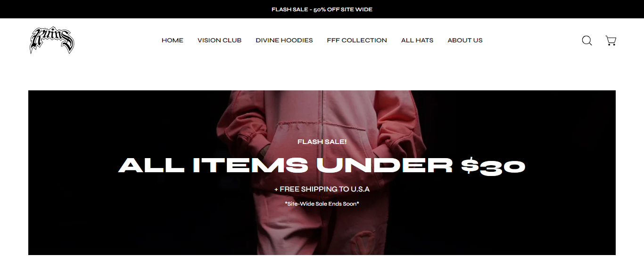Open the FFF COLLECTION page
The height and width of the screenshot is (272, 644).
point(357,40)
